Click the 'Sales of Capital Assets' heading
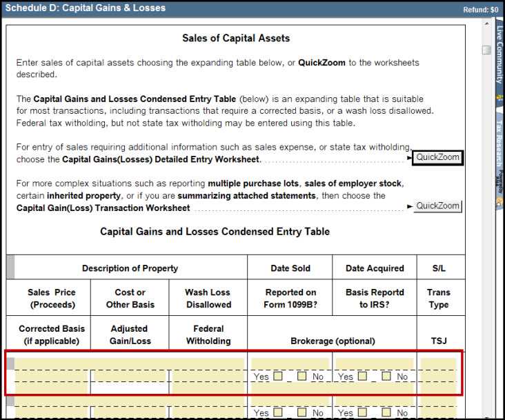Viewport: 505px width, 420px height. tap(236, 38)
